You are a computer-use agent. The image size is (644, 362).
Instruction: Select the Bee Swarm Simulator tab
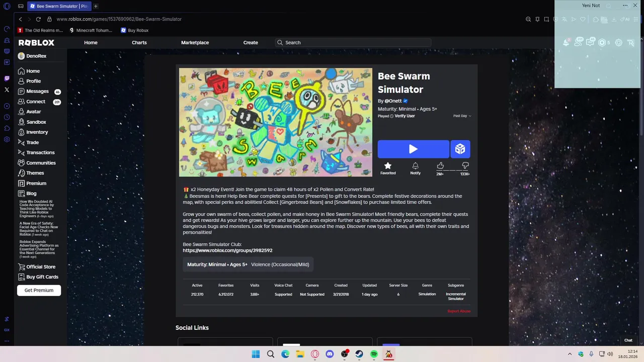(59, 6)
